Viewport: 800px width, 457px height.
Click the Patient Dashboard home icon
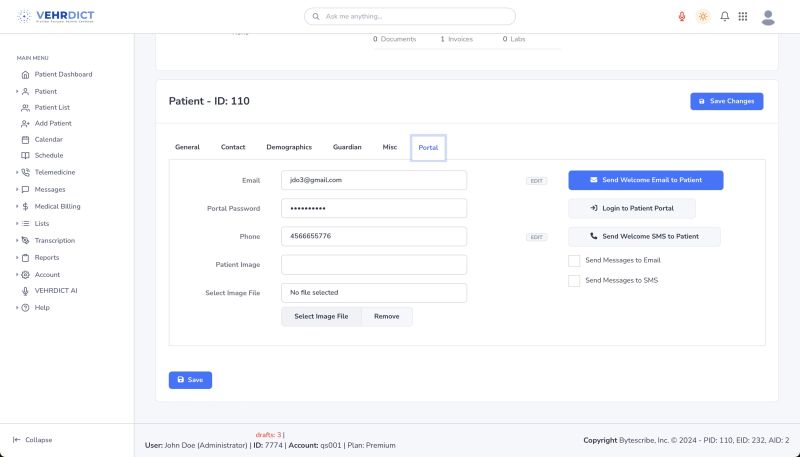click(x=25, y=74)
